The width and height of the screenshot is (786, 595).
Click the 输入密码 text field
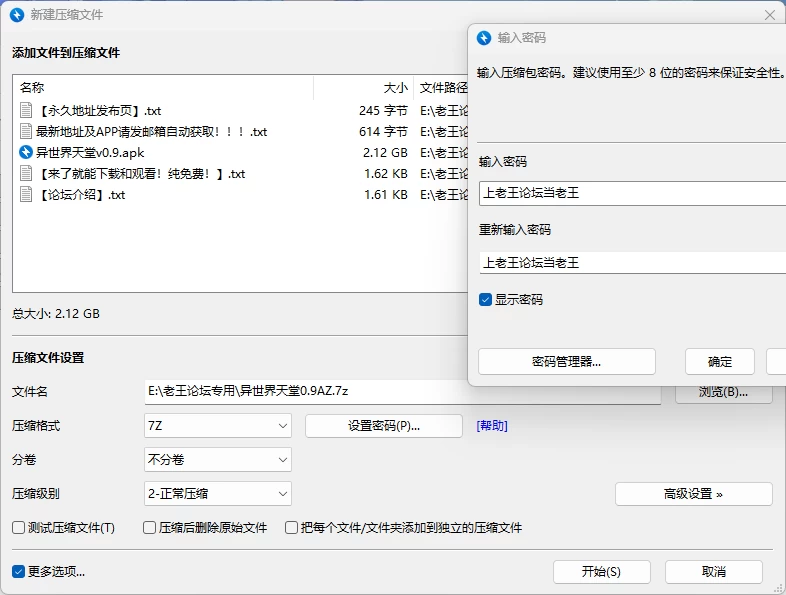click(x=633, y=193)
